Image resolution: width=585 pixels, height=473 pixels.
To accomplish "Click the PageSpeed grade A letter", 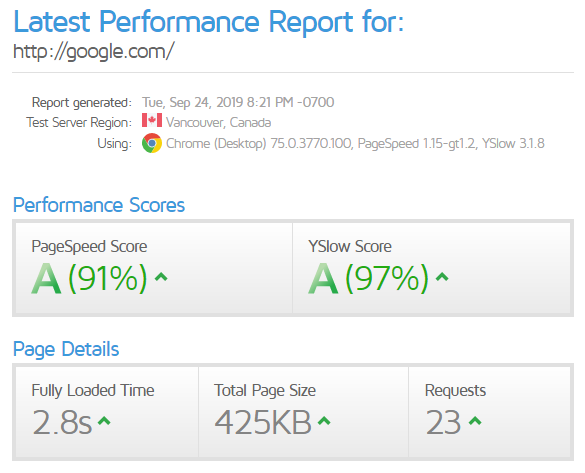I will tap(46, 278).
